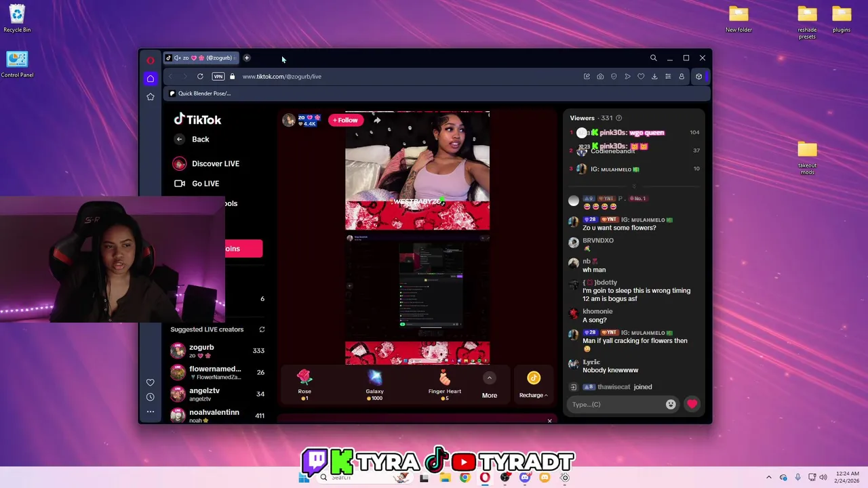Screen dimensions: 868x488
Task: Follow the zogurb streamer
Action: [x=345, y=120]
